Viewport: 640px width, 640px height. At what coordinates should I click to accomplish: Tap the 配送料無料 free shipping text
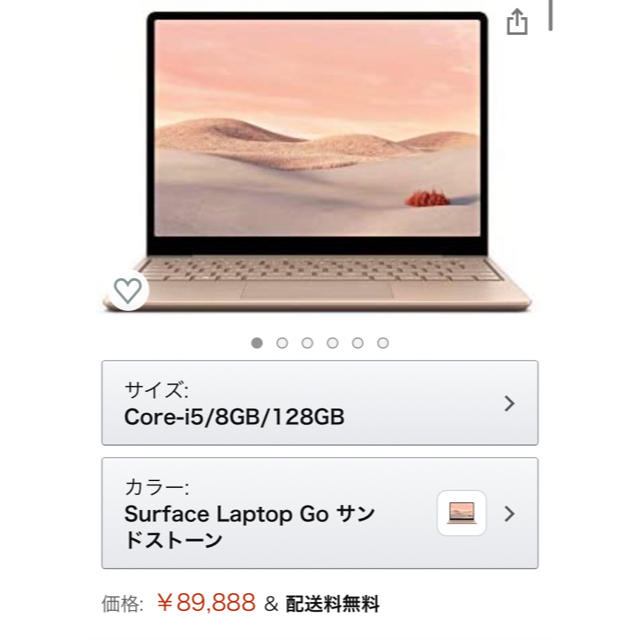tap(332, 604)
